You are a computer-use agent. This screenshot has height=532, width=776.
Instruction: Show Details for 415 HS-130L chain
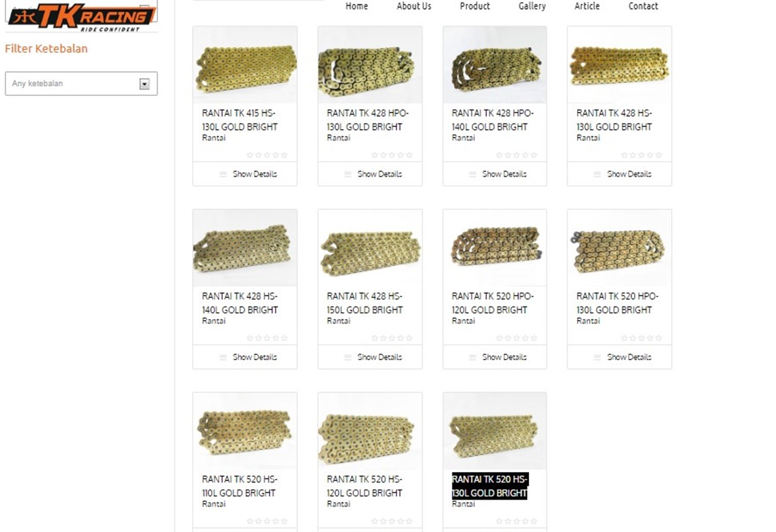click(x=255, y=174)
